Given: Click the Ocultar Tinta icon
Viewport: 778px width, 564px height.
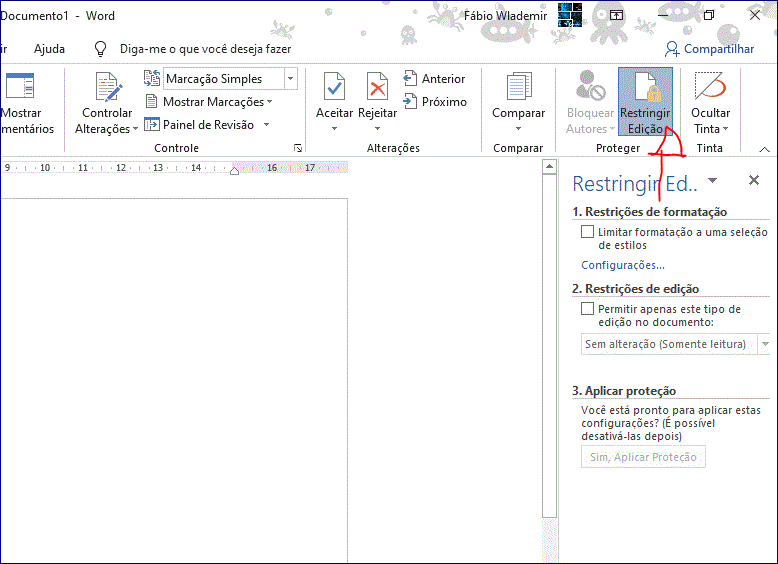Looking at the screenshot, I should 710,86.
